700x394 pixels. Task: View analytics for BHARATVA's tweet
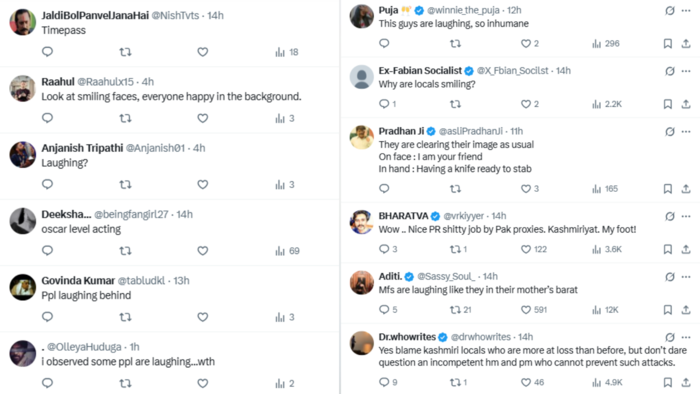(x=607, y=249)
